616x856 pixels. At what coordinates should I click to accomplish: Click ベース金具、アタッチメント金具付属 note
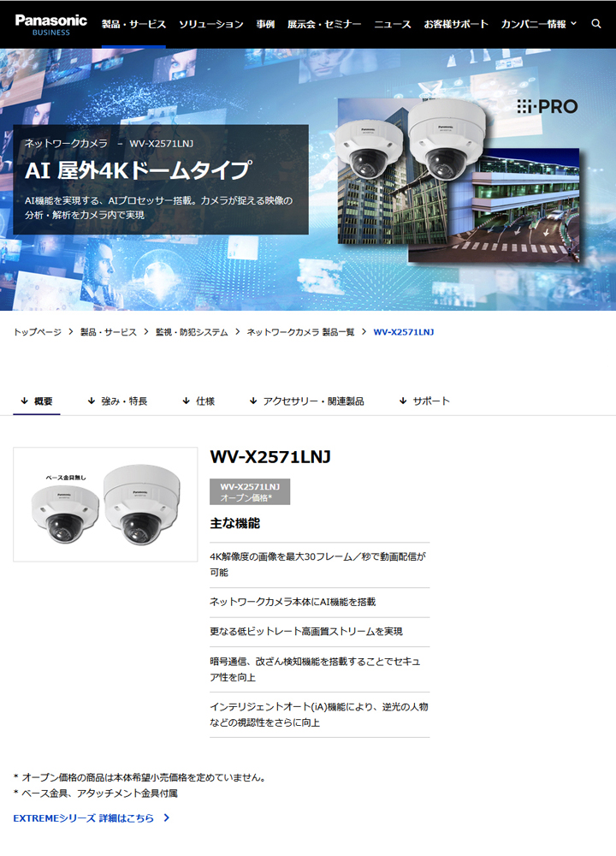(x=96, y=794)
